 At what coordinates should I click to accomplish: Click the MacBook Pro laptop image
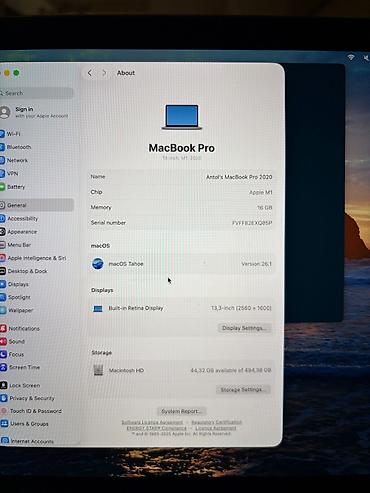coord(182,117)
